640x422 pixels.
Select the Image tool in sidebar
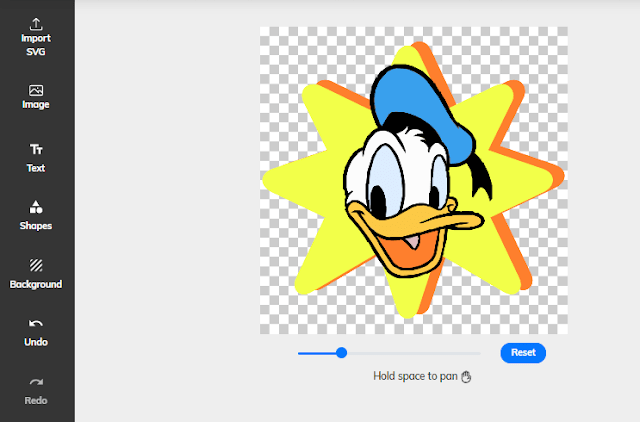coord(36,97)
